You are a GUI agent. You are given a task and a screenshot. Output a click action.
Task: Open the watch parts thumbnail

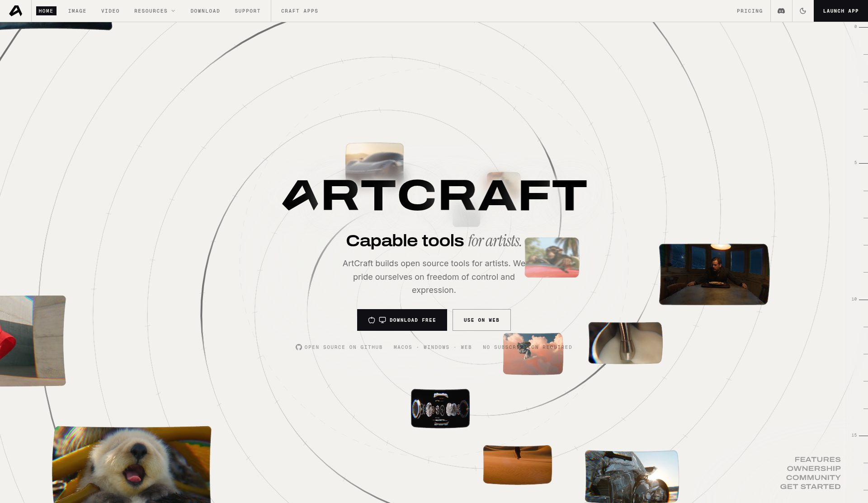440,408
